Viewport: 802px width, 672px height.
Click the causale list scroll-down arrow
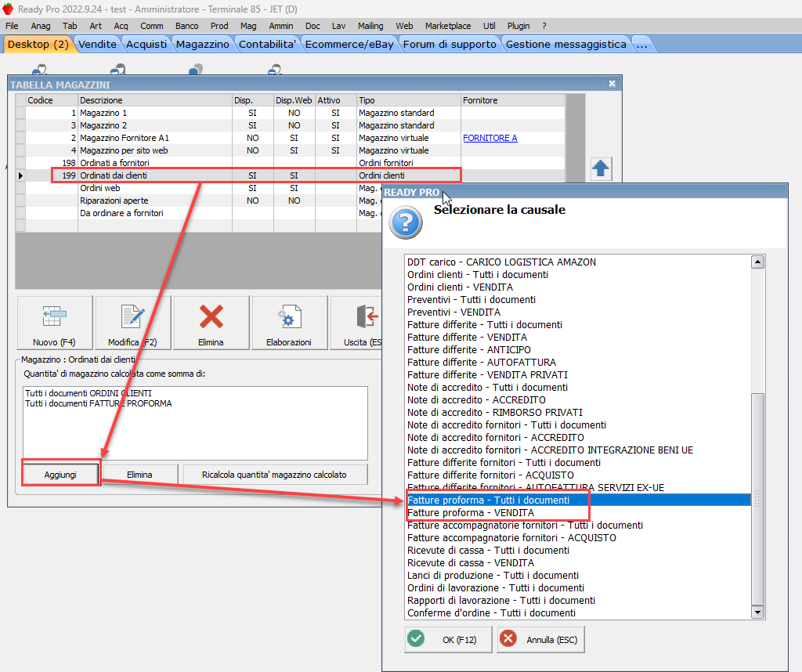click(757, 612)
